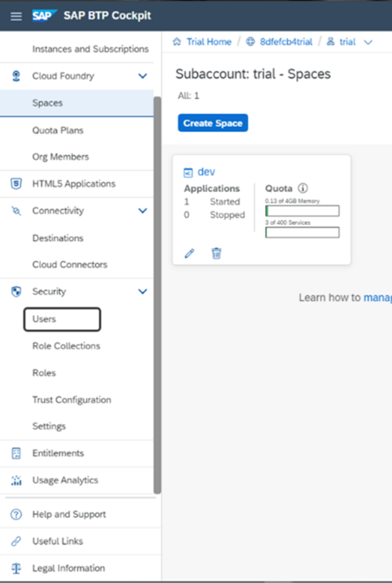The image size is (392, 583).
Task: Click the 'All: 1' count text
Action: tap(188, 96)
